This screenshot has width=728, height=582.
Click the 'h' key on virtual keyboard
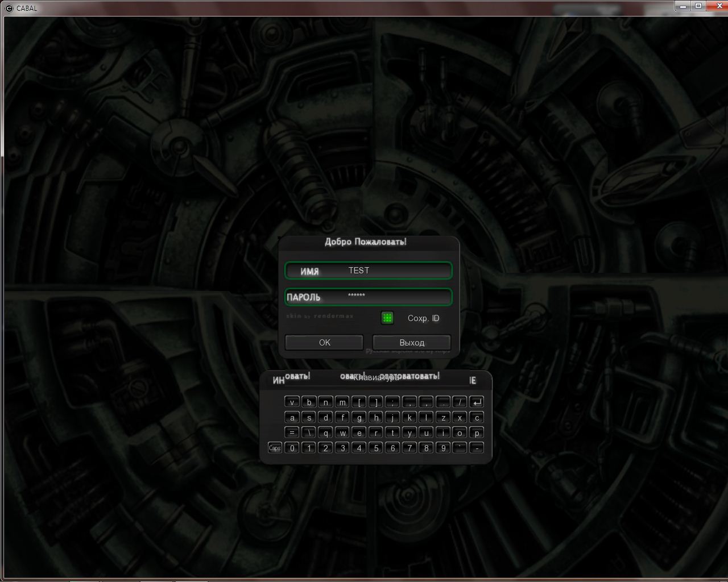click(376, 417)
